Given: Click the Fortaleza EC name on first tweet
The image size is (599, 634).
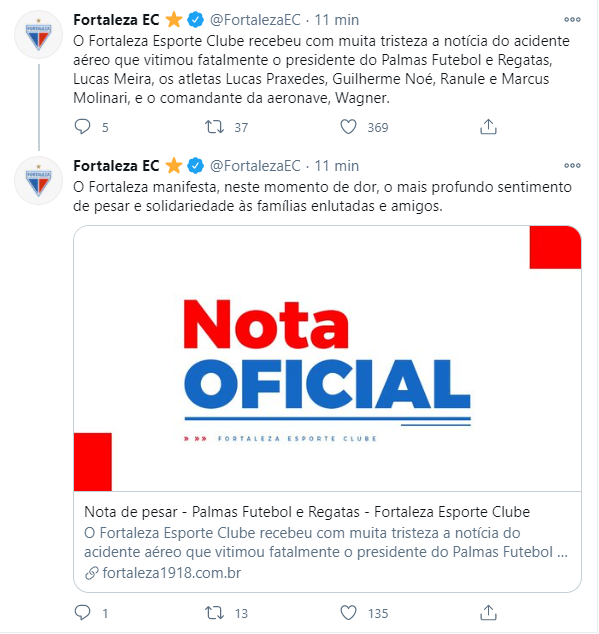Looking at the screenshot, I should pyautogui.click(x=116, y=20).
